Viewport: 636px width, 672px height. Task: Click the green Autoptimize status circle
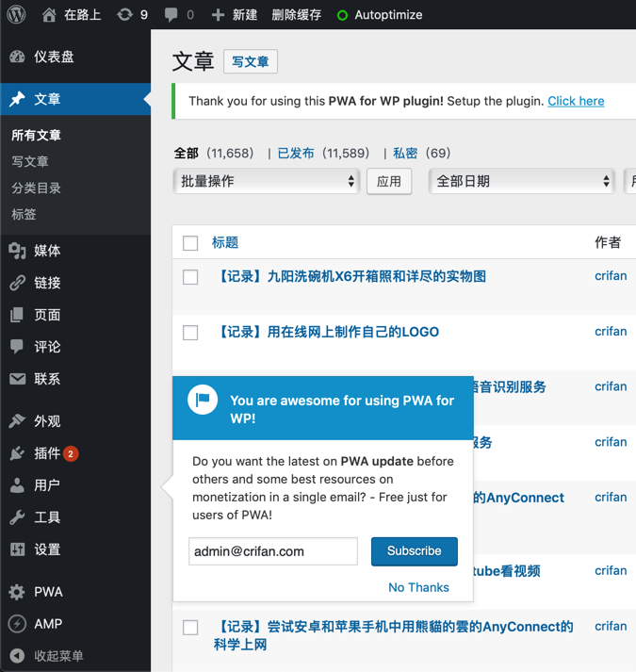click(x=342, y=15)
